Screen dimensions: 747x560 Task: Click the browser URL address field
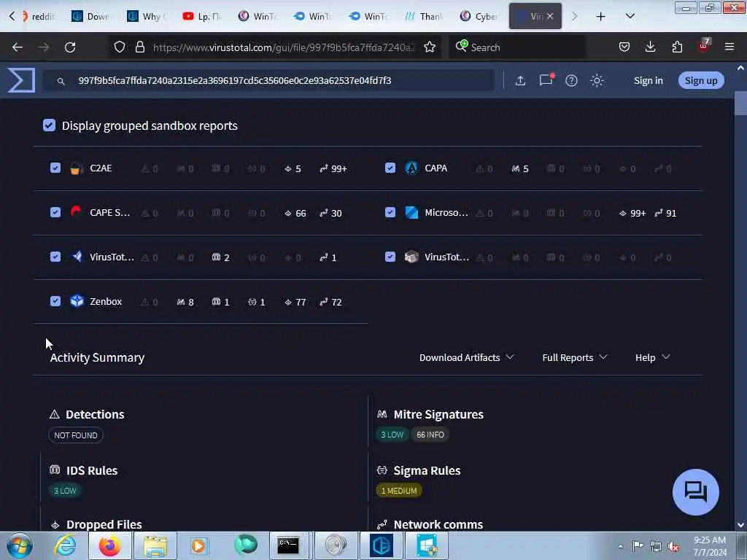tap(284, 47)
